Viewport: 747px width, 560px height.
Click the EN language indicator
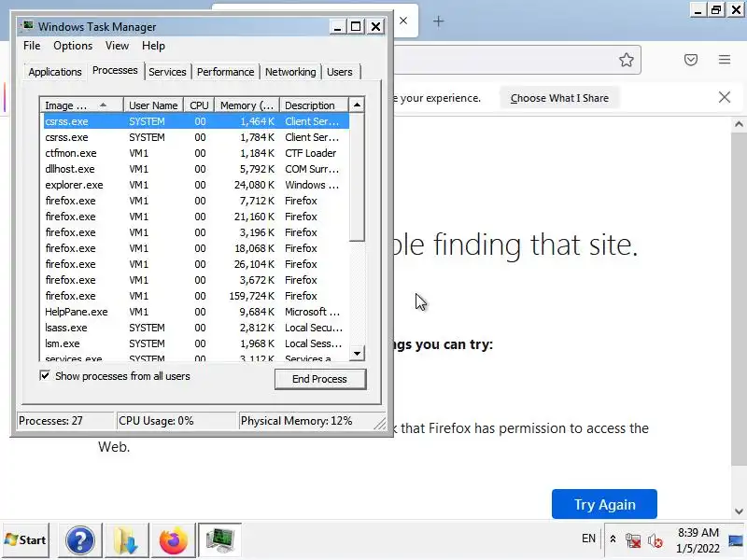pos(588,539)
